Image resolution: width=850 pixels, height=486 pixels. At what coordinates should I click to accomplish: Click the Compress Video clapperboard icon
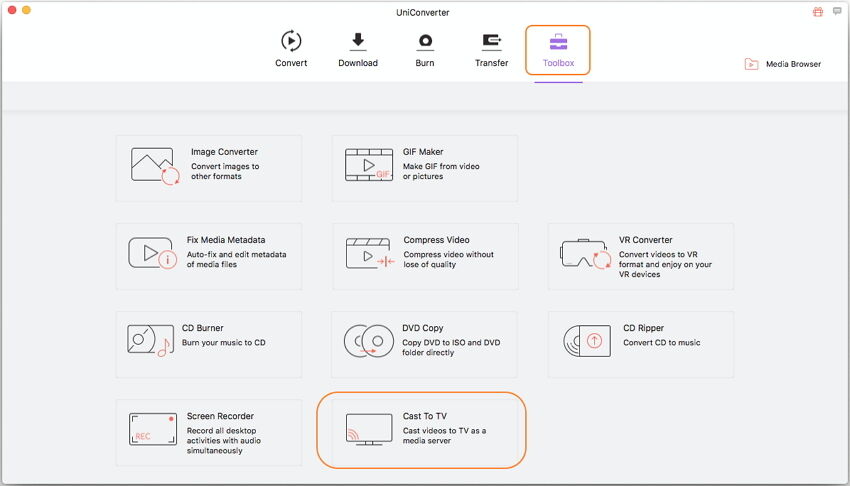click(x=370, y=253)
